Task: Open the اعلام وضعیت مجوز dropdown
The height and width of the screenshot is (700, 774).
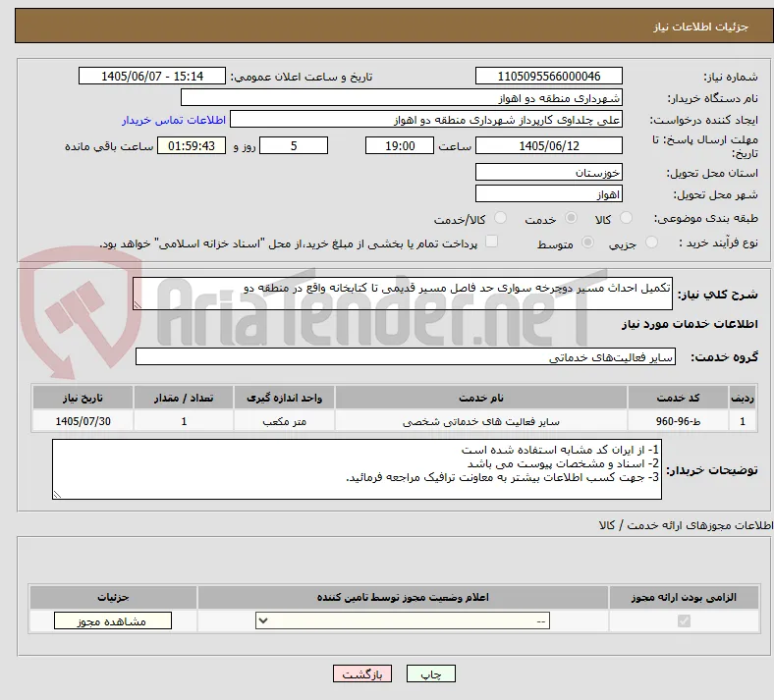Action: (403, 620)
